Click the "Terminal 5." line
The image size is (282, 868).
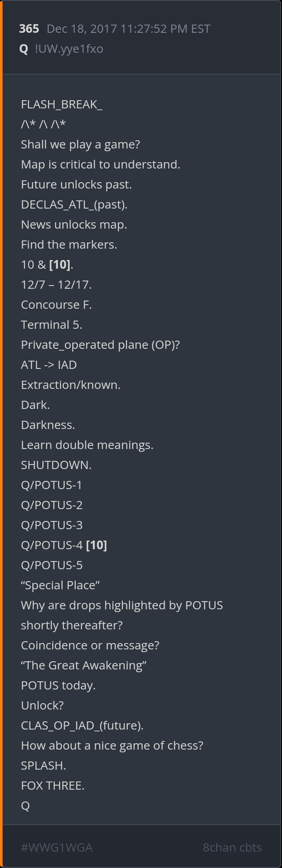point(51,325)
